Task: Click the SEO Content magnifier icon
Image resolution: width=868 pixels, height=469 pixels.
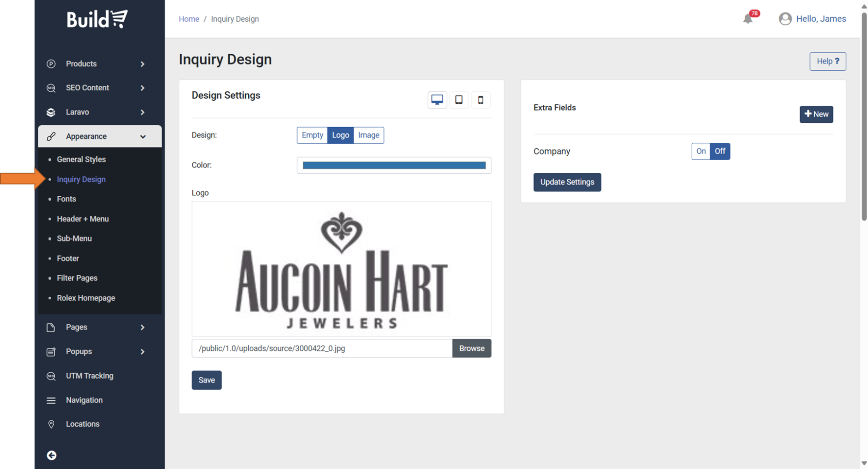Action: [x=51, y=88]
